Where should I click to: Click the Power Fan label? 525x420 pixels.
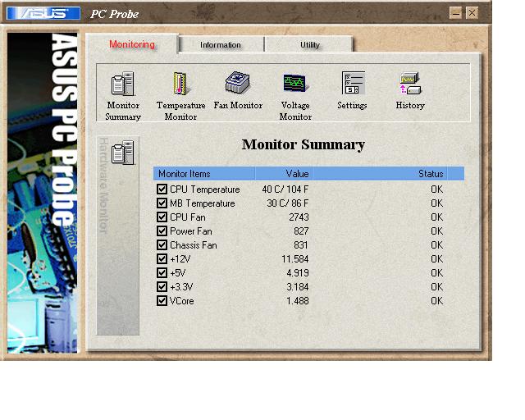tap(191, 231)
